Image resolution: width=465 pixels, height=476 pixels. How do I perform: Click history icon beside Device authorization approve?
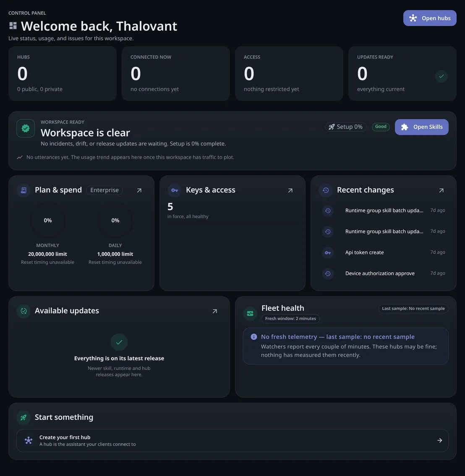tap(328, 273)
